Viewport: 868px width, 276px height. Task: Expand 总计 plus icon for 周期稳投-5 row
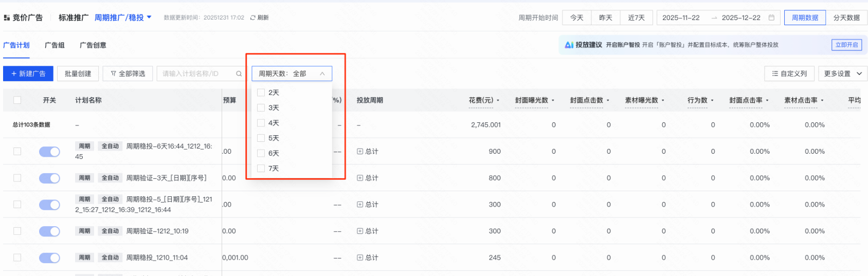click(x=360, y=205)
